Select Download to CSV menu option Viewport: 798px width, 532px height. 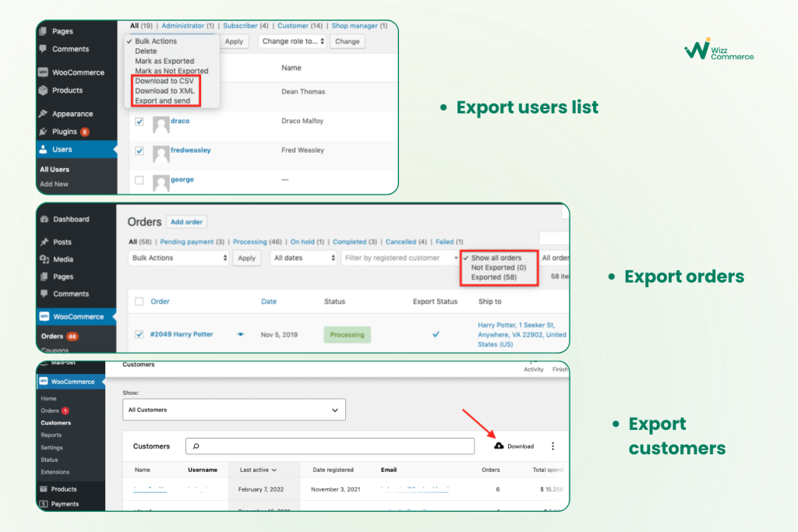point(164,81)
